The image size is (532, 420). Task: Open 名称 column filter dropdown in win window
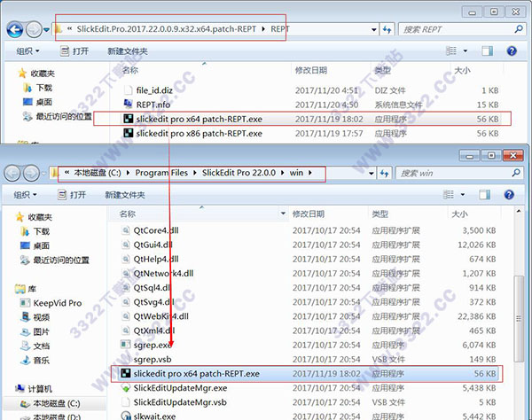click(283, 214)
